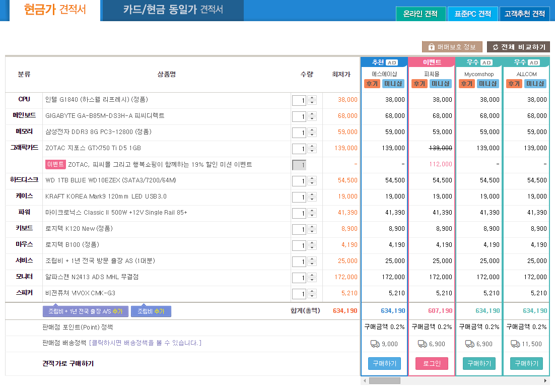Click 조립비 + 1년 전국 출장 A/S 추가

coord(85,311)
